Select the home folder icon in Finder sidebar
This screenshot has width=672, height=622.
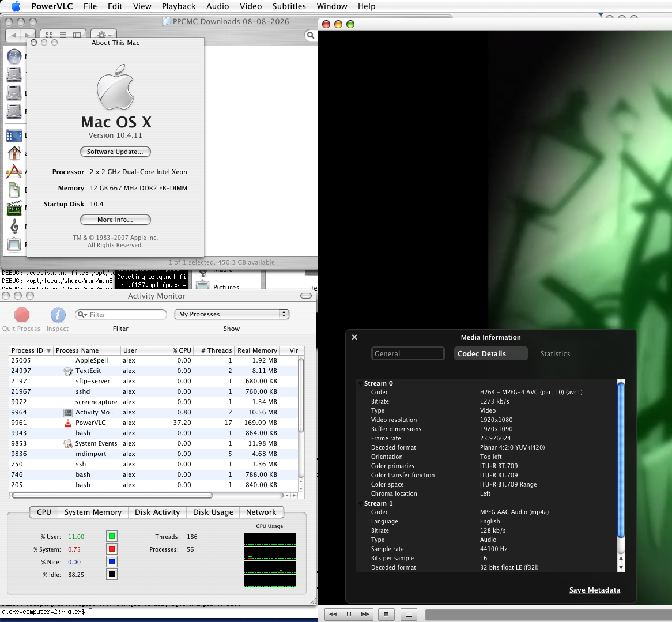[14, 153]
